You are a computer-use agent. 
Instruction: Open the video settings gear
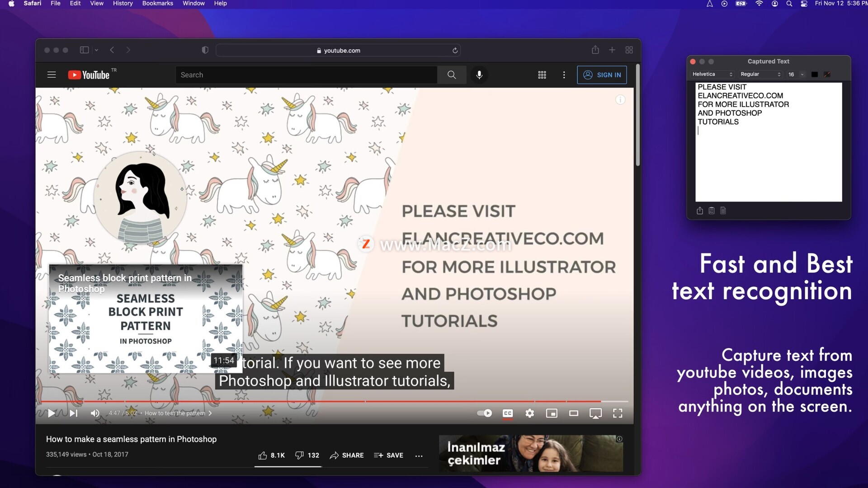(x=530, y=413)
